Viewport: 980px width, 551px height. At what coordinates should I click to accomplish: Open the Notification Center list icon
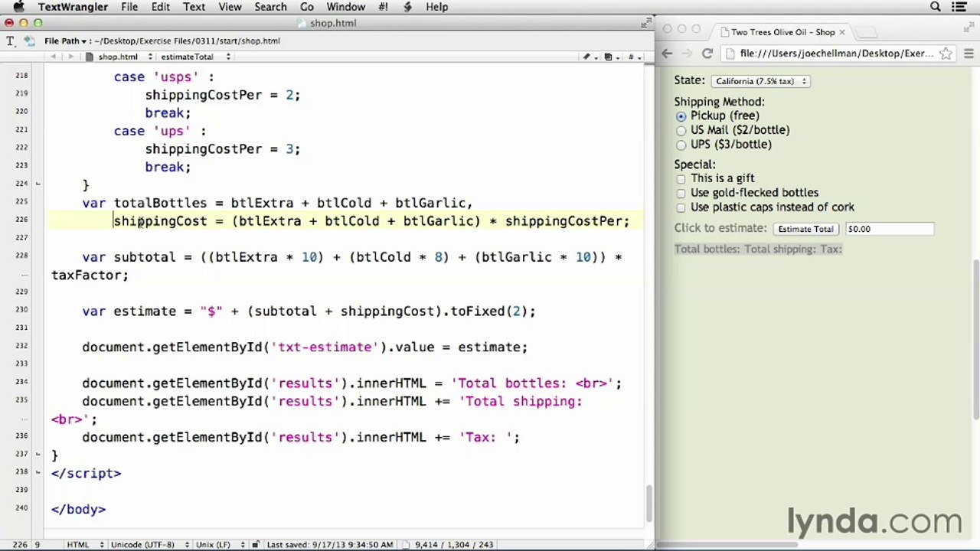point(959,7)
